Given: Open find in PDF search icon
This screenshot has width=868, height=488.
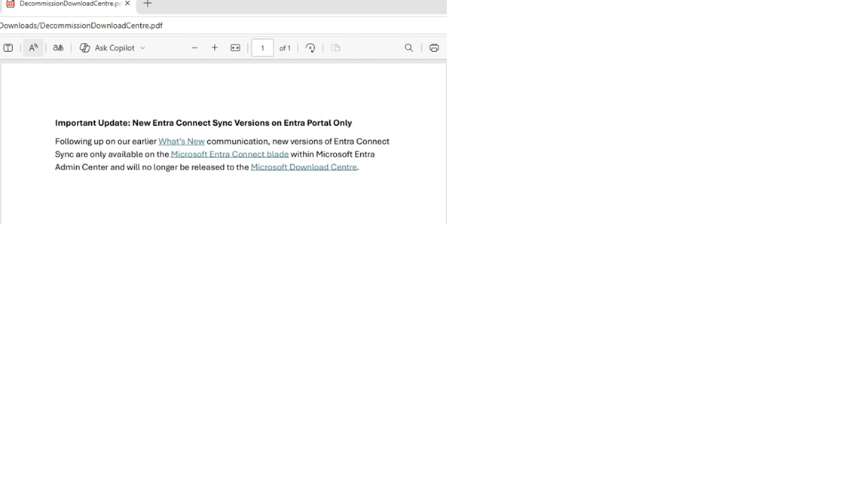Looking at the screenshot, I should tap(408, 48).
